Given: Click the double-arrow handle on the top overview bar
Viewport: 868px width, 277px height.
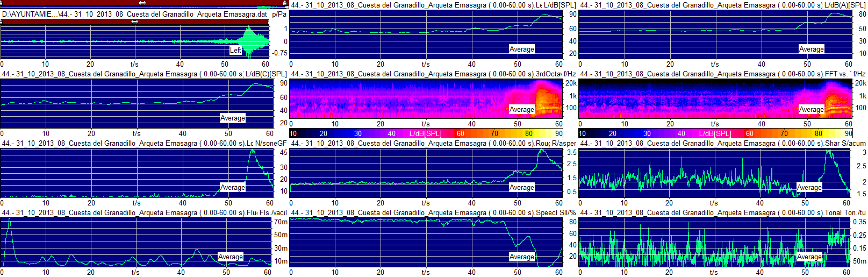Looking at the screenshot, I should coord(142,3).
